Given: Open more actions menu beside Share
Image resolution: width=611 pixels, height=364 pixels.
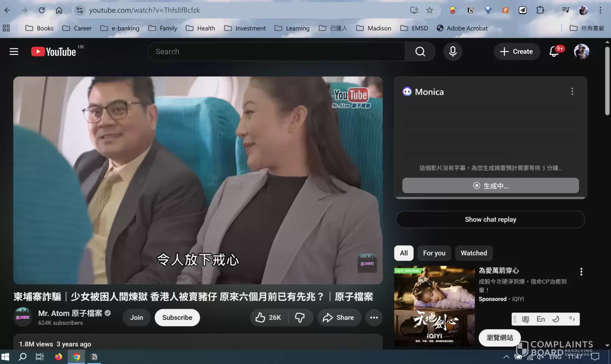Looking at the screenshot, I should [374, 317].
